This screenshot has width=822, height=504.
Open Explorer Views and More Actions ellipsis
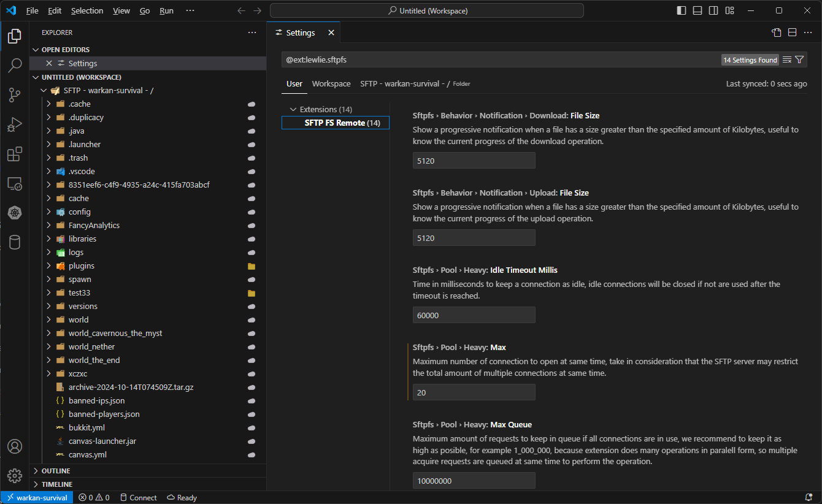pyautogui.click(x=252, y=32)
